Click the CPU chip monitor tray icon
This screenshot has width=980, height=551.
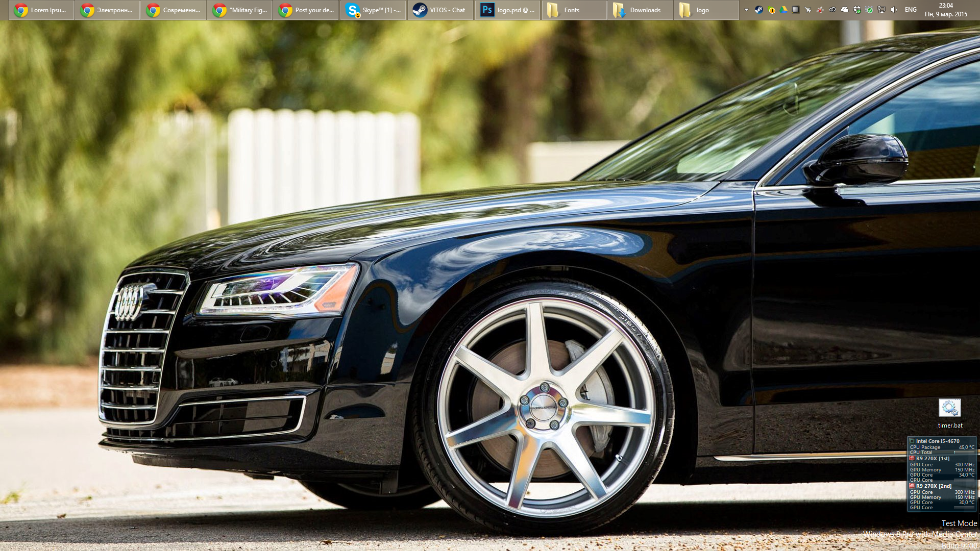coord(796,10)
